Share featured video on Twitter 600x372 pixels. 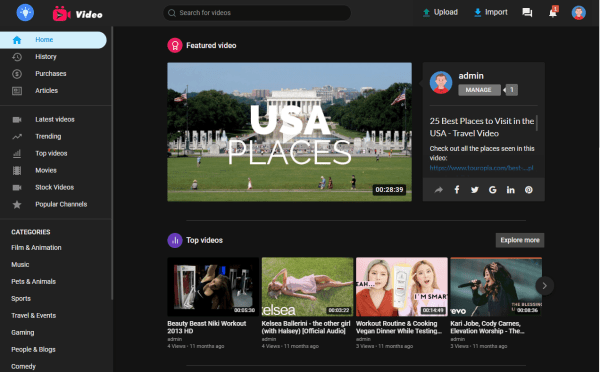pyautogui.click(x=474, y=190)
